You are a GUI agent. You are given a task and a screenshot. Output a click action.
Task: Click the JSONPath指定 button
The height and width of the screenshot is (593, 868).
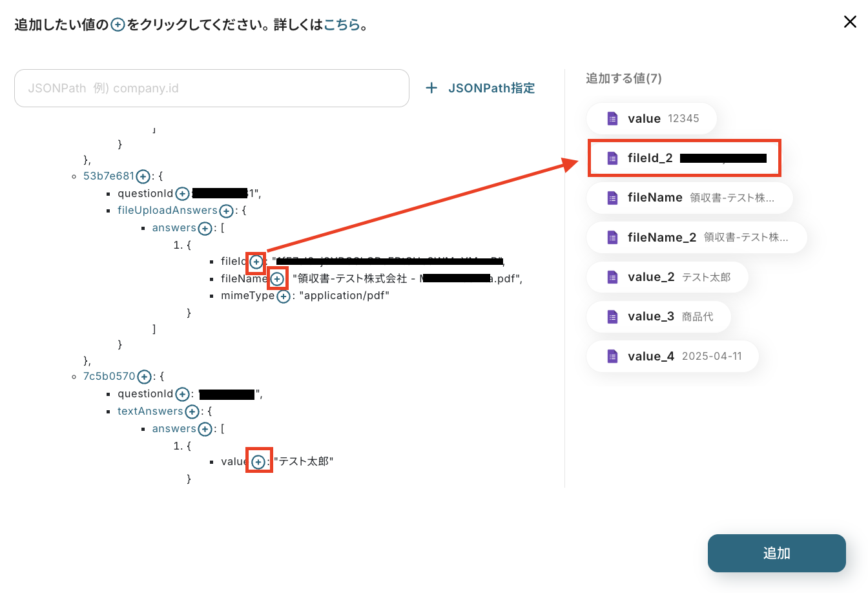pyautogui.click(x=480, y=88)
